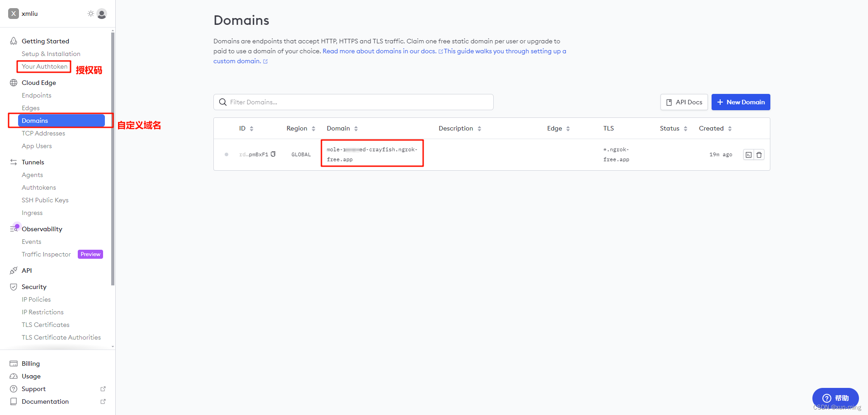Open Events under Observability
This screenshot has height=415, width=868.
pos(32,242)
